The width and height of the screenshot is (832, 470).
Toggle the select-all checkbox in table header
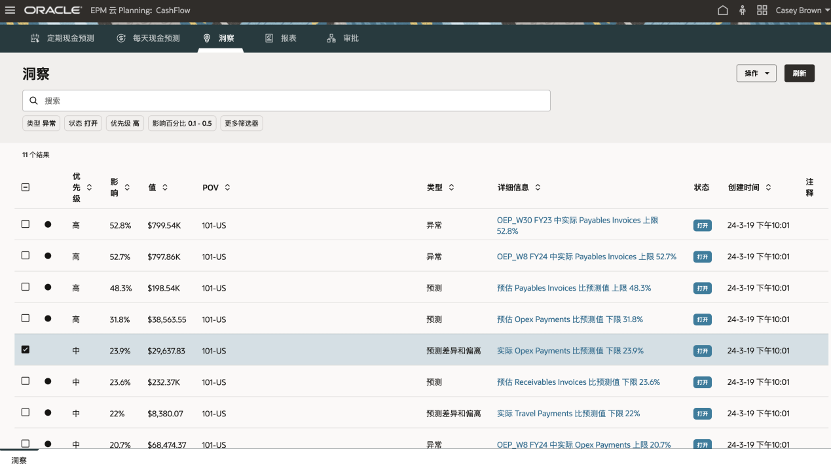pyautogui.click(x=26, y=187)
